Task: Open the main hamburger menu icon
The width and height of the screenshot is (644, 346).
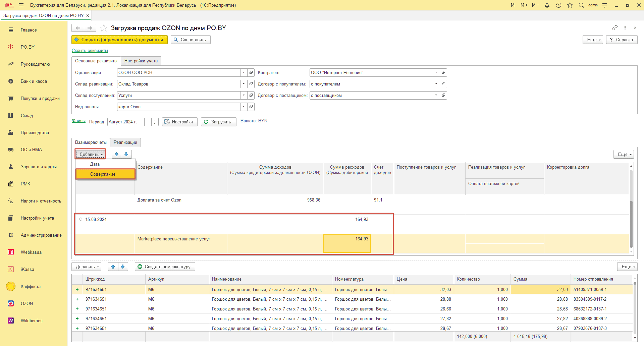Action: click(x=21, y=5)
